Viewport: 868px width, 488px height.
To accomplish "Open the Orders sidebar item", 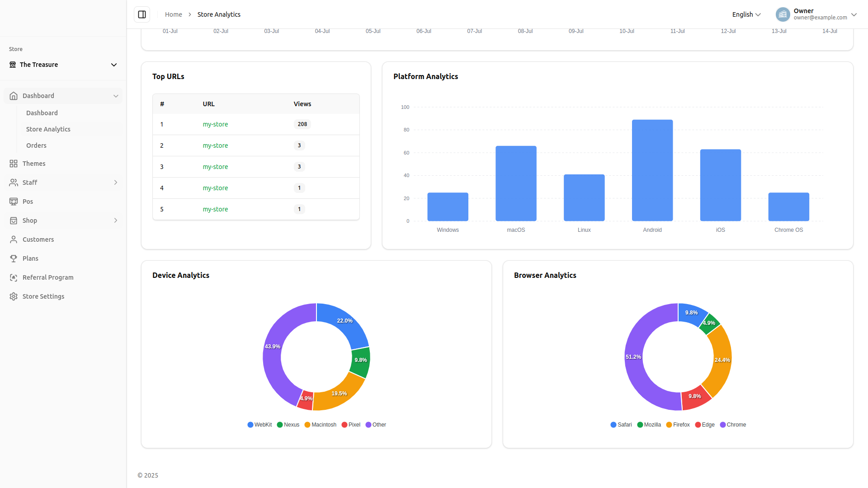I will [x=36, y=145].
